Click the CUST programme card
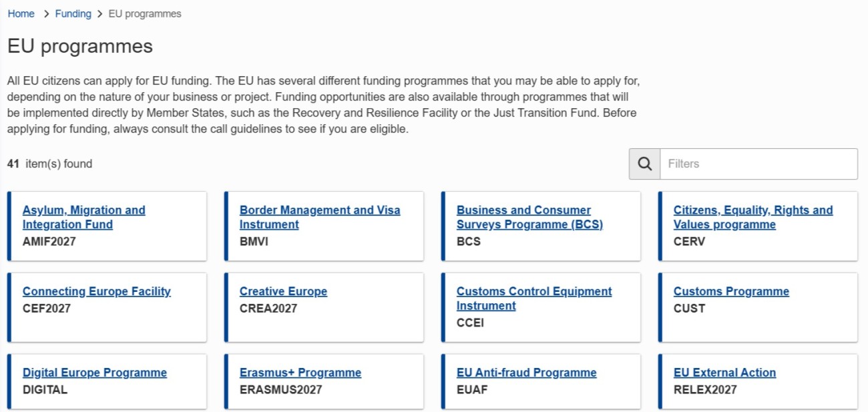 pos(758,324)
